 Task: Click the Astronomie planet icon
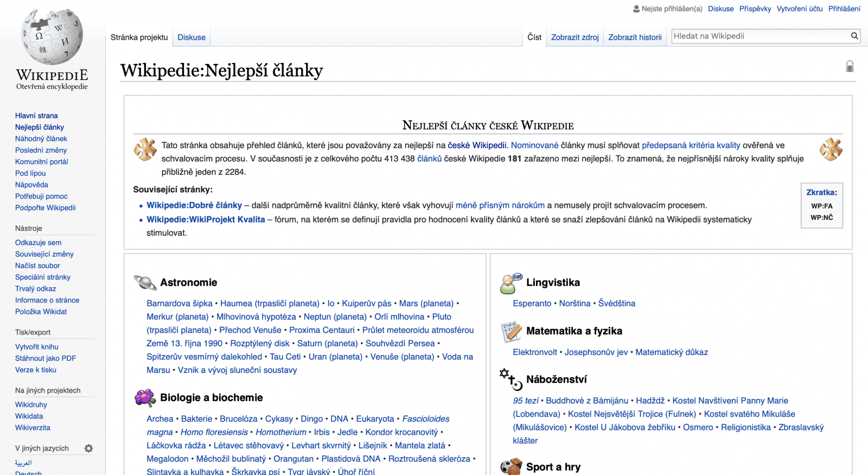tap(145, 282)
